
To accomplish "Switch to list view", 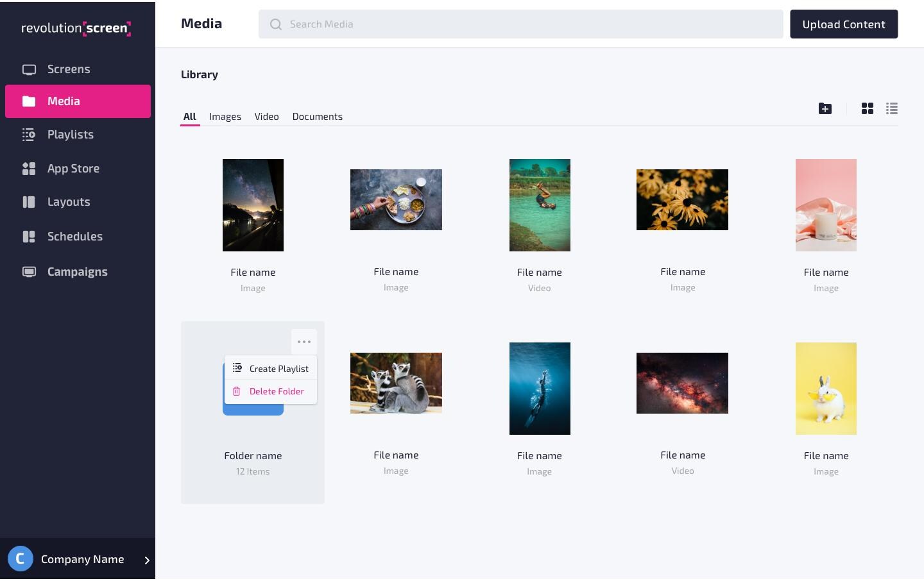I will (x=892, y=108).
